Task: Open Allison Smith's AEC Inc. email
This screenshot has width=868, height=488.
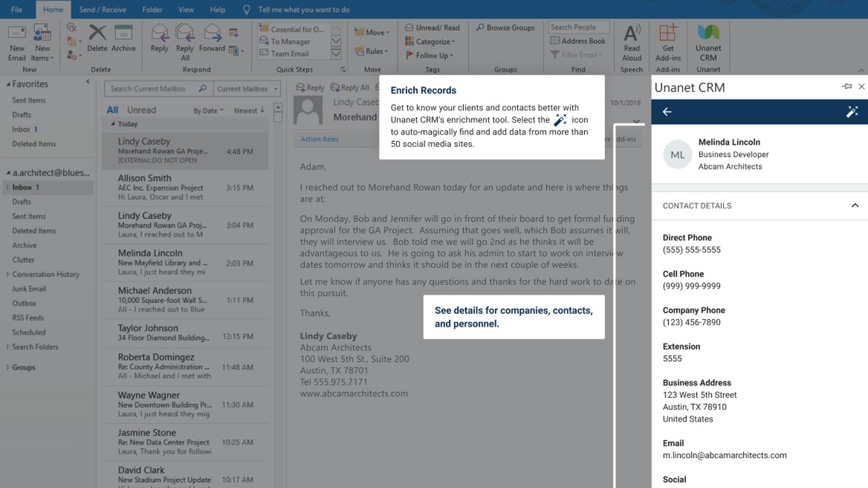Action: pos(185,187)
